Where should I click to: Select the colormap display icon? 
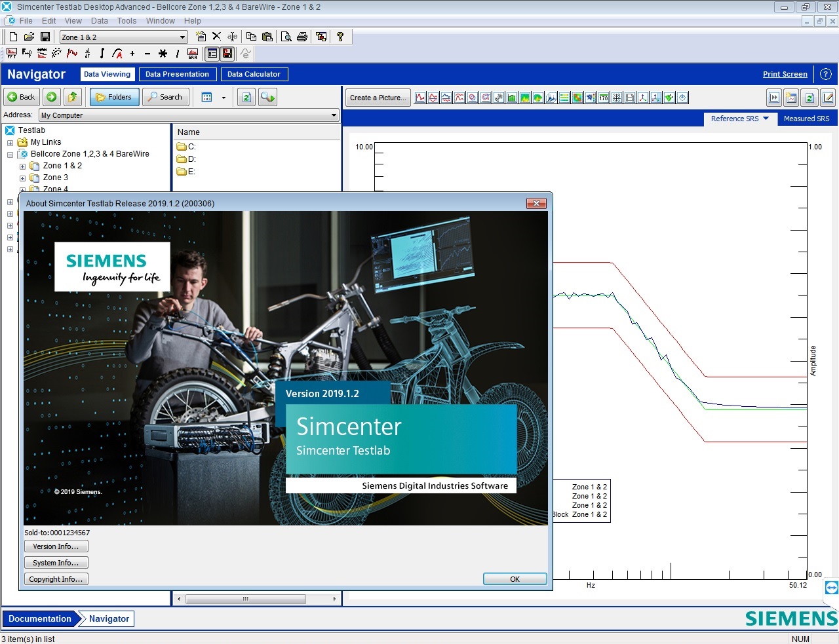click(525, 98)
